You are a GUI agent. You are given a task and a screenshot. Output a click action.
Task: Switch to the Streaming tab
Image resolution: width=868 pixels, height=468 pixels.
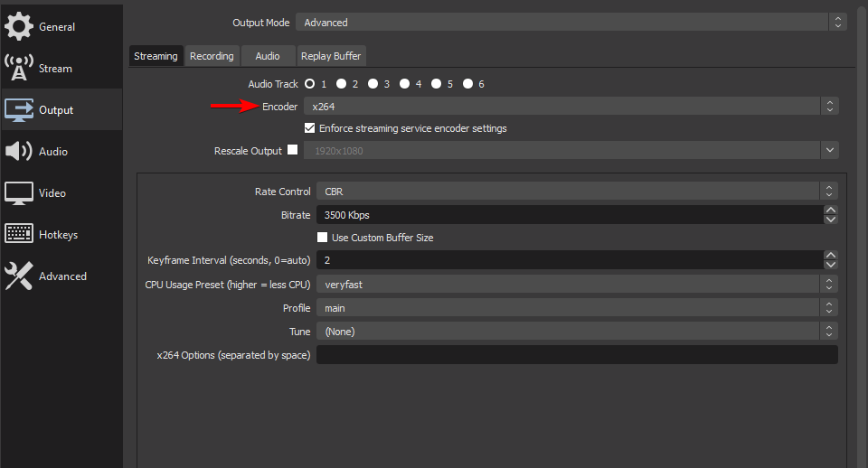click(x=156, y=56)
